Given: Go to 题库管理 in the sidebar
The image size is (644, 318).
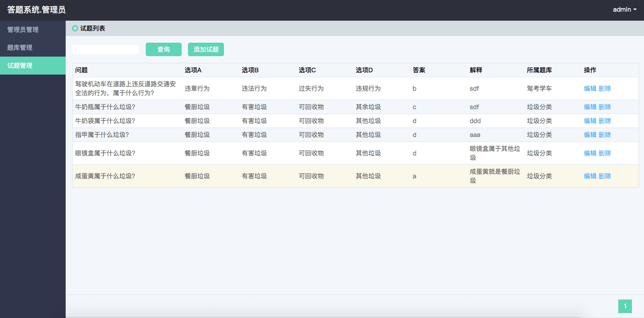Looking at the screenshot, I should tap(20, 48).
